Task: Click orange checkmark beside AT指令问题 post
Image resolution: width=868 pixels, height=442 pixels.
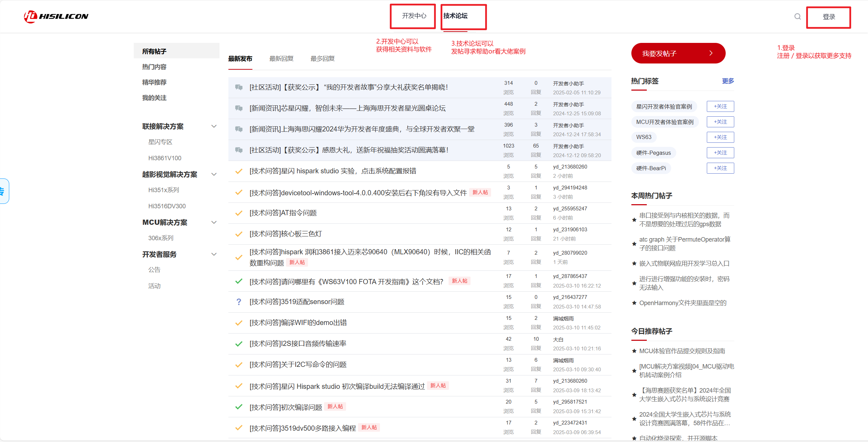Action: tap(239, 213)
